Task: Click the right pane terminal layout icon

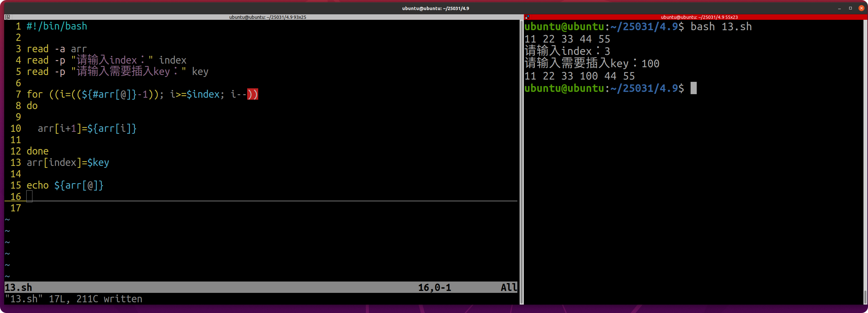Action: click(x=527, y=17)
